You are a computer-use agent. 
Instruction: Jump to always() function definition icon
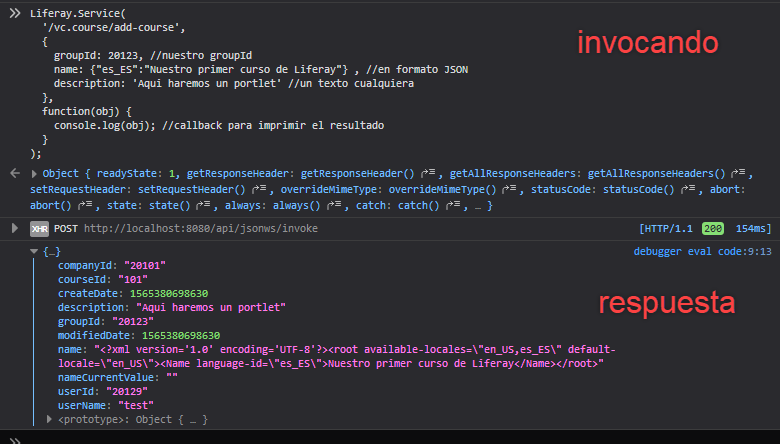point(334,205)
